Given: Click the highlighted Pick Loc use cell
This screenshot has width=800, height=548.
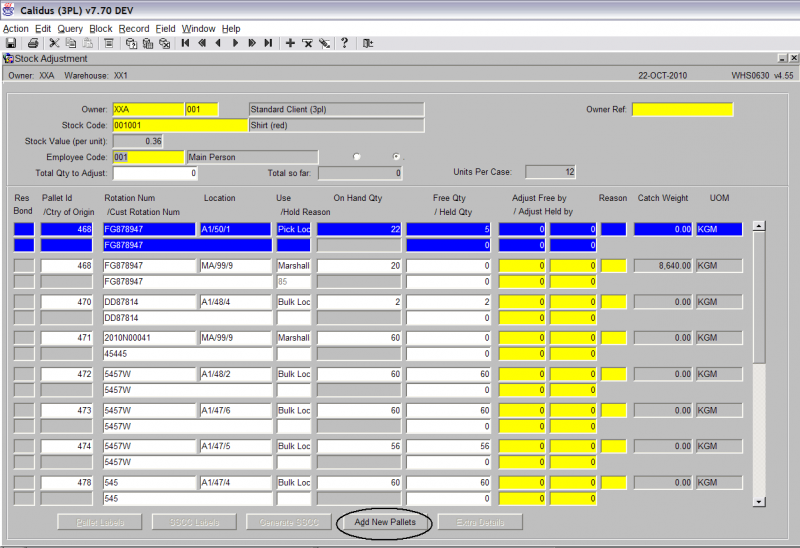Looking at the screenshot, I should pos(293,229).
